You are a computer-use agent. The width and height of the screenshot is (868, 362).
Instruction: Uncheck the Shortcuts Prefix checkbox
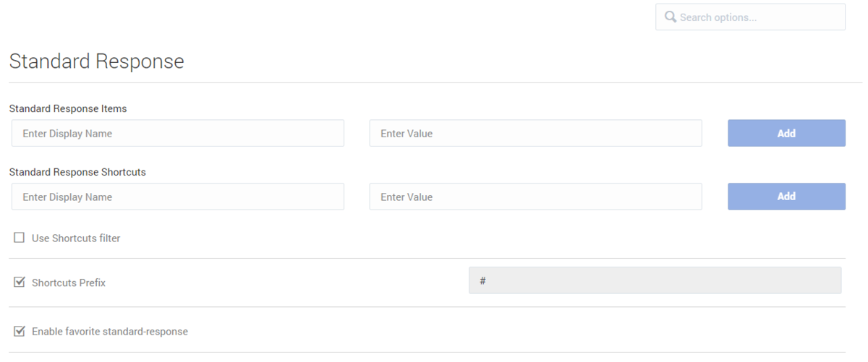point(20,283)
